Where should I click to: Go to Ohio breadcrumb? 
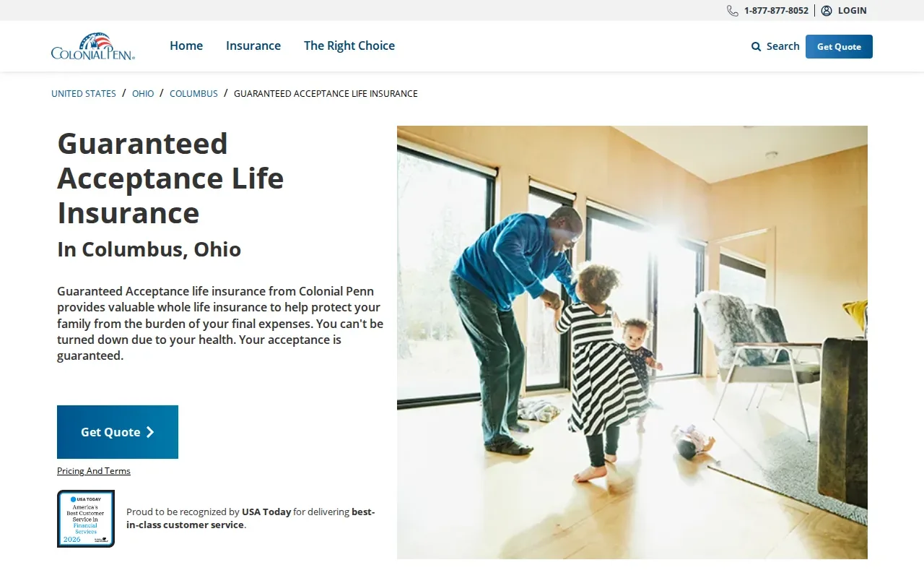coord(143,94)
